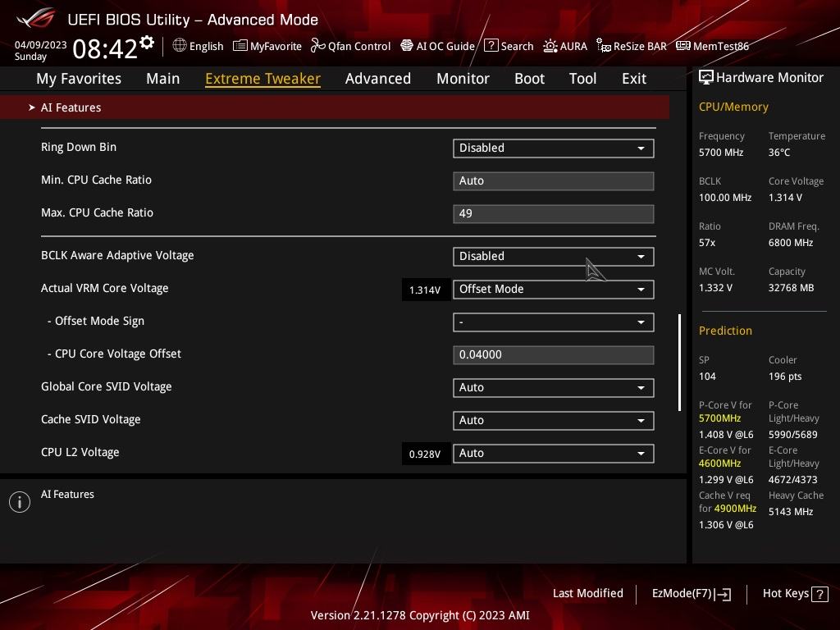Launch MemTest86 icon
This screenshot has width=840, height=630.
(683, 46)
